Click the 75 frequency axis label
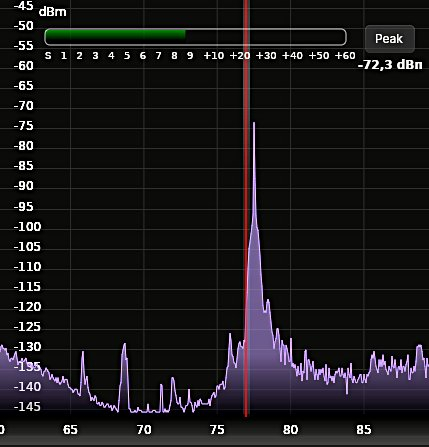Image resolution: width=429 pixels, height=447 pixels. tap(217, 430)
